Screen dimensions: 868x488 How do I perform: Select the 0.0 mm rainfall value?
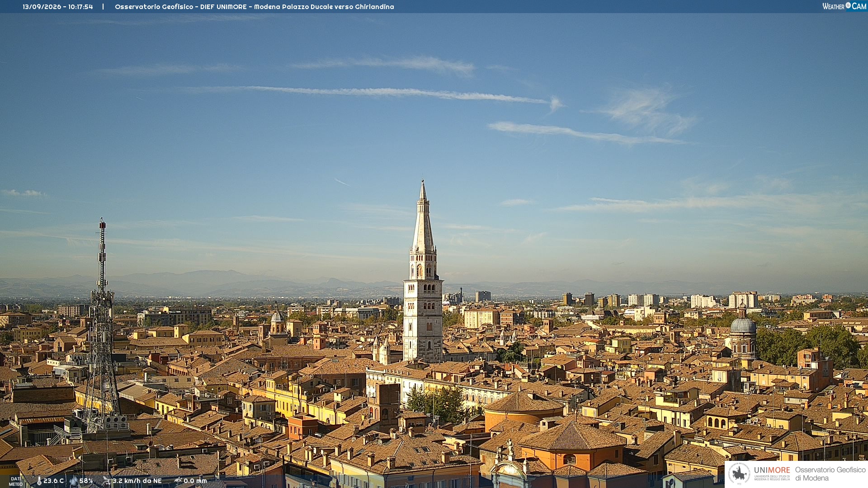(x=195, y=481)
